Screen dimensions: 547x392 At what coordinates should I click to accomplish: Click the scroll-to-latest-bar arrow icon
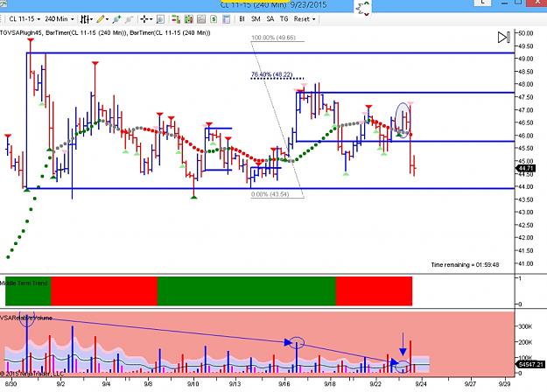pos(504,38)
